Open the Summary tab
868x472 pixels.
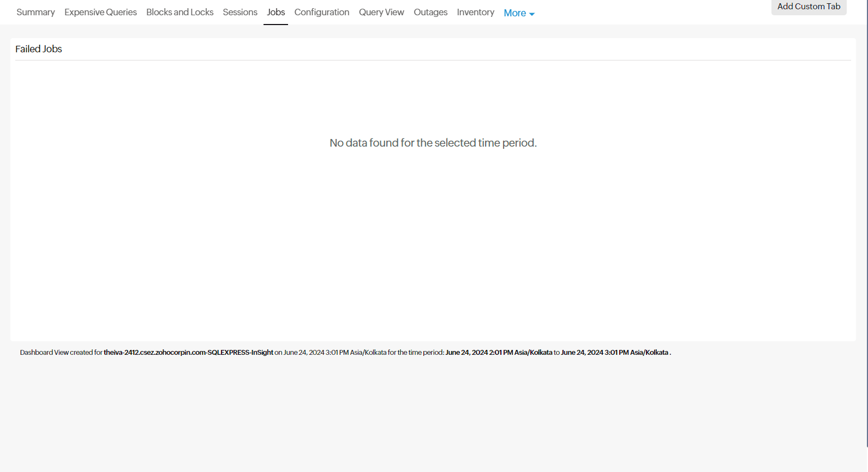[35, 12]
